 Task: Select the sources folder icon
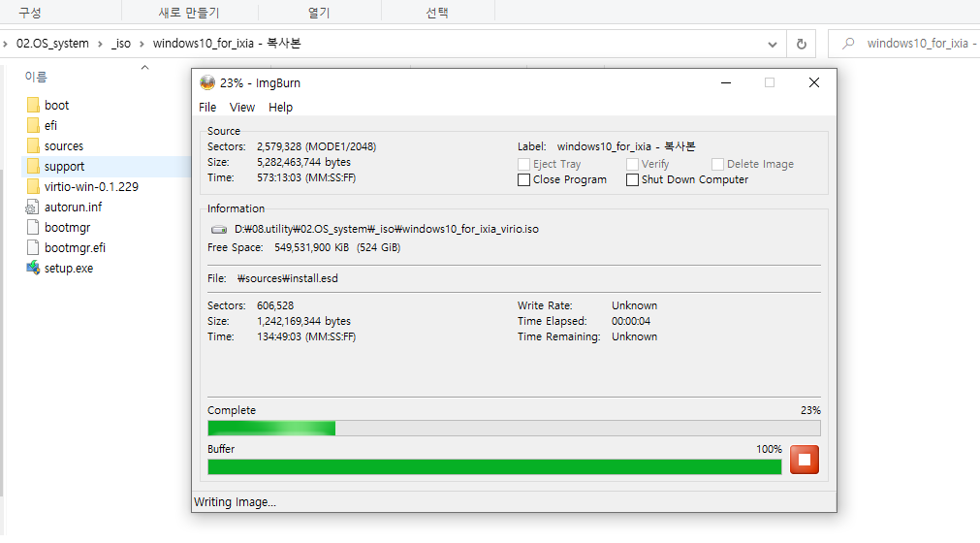pos(33,145)
